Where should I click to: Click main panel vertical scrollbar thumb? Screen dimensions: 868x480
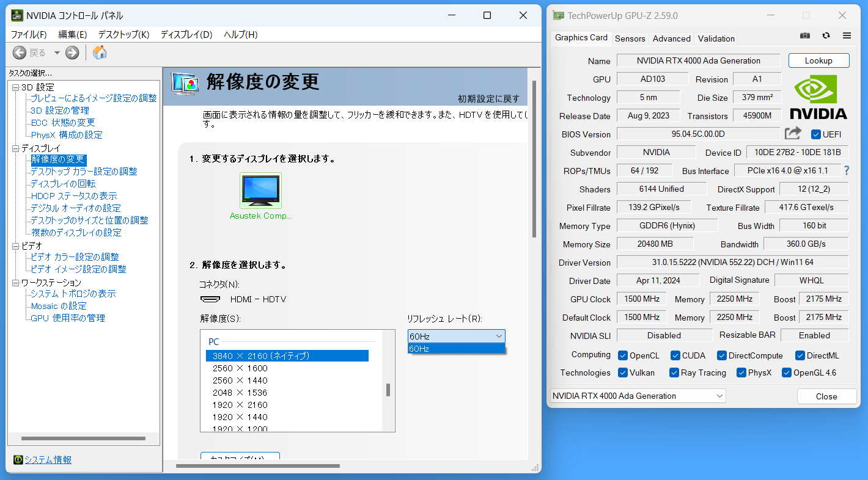pos(534,159)
